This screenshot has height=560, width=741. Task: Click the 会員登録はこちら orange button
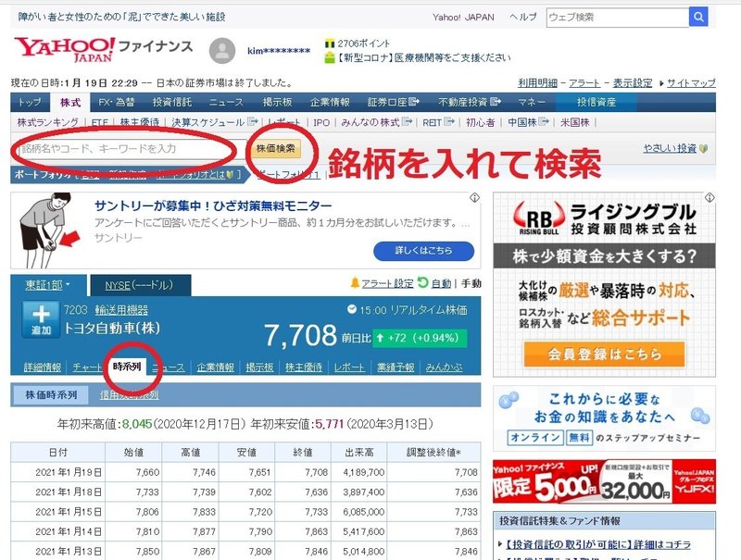pyautogui.click(x=604, y=355)
